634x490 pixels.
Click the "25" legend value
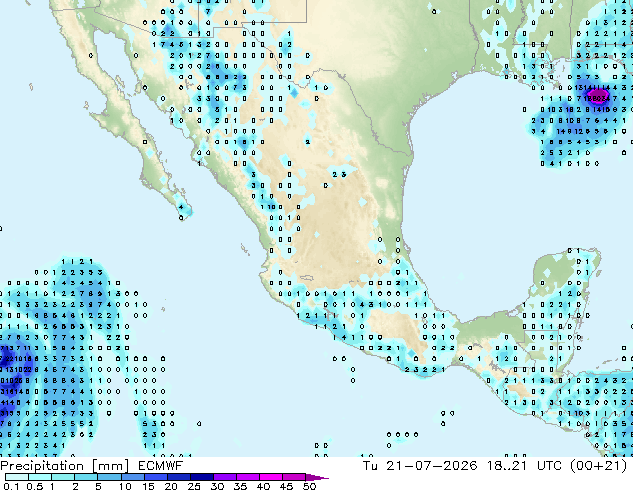click(194, 486)
